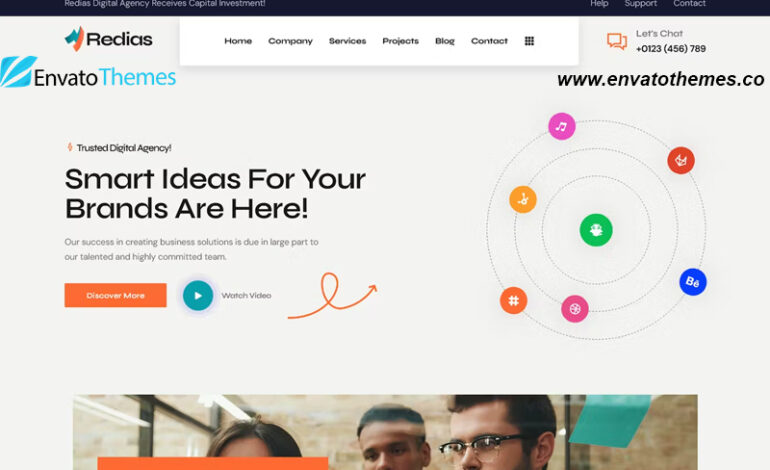The width and height of the screenshot is (770, 470).
Task: Click the Discover More button
Action: pos(115,295)
